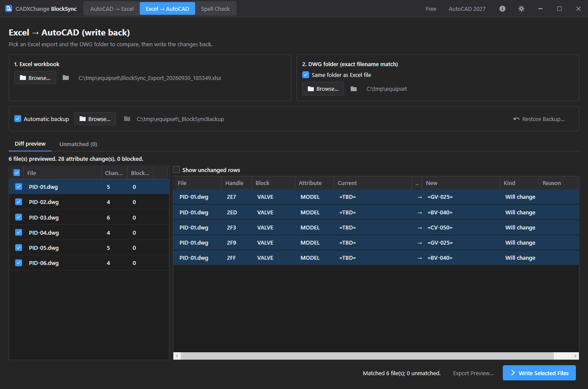Select the PID-03.dwg row in files list
The image size is (588, 389).
point(89,217)
